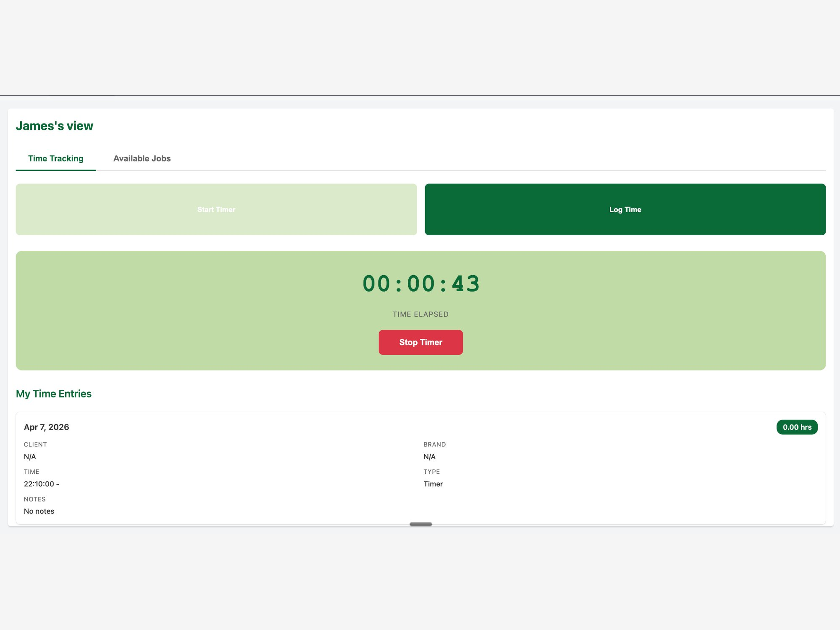The height and width of the screenshot is (630, 840).
Task: Click the N/A value under CLIENT
Action: pyautogui.click(x=30, y=457)
